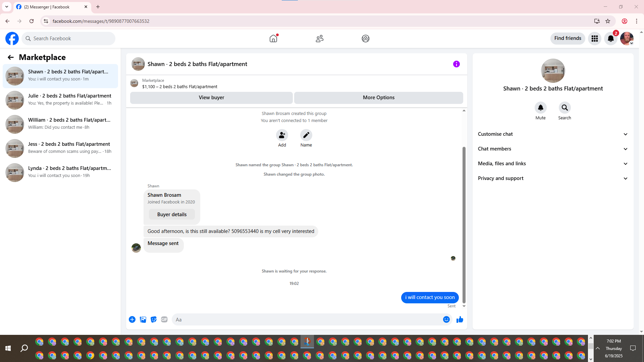This screenshot has width=644, height=362.
Task: Open Windows taskbar search
Action: [x=24, y=349]
